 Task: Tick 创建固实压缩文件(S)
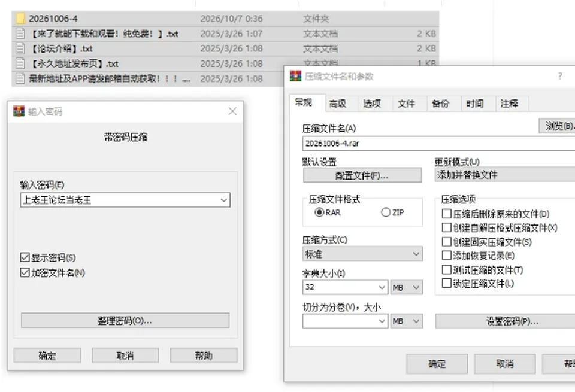447,242
